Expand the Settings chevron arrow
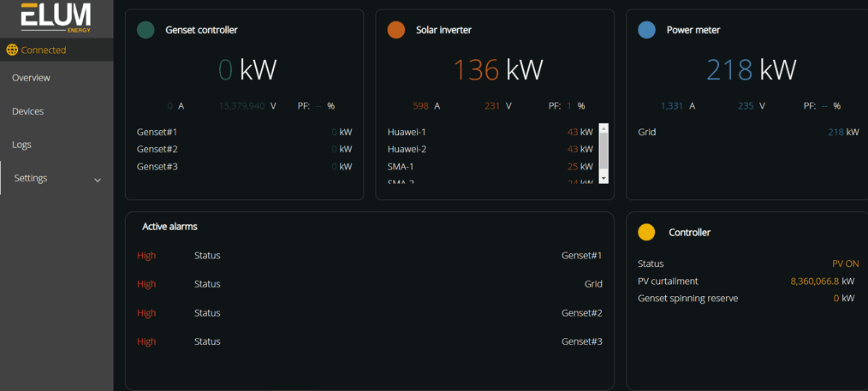This screenshot has width=868, height=391. (98, 181)
